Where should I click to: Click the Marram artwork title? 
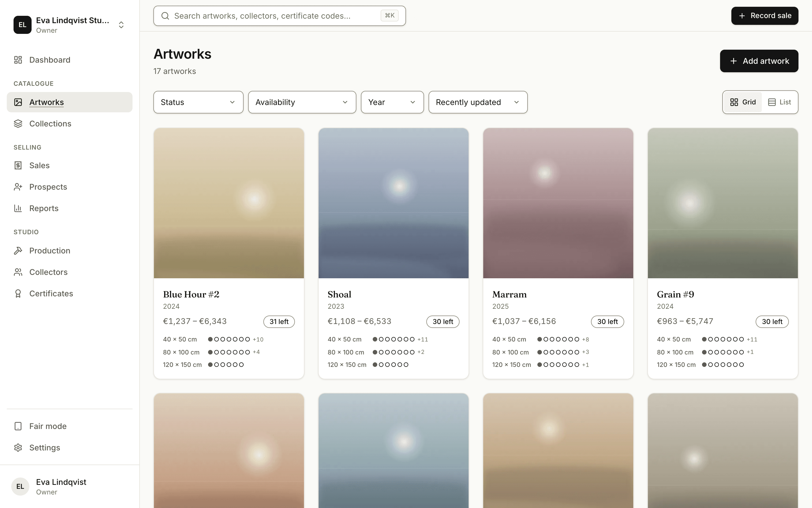[x=509, y=294]
